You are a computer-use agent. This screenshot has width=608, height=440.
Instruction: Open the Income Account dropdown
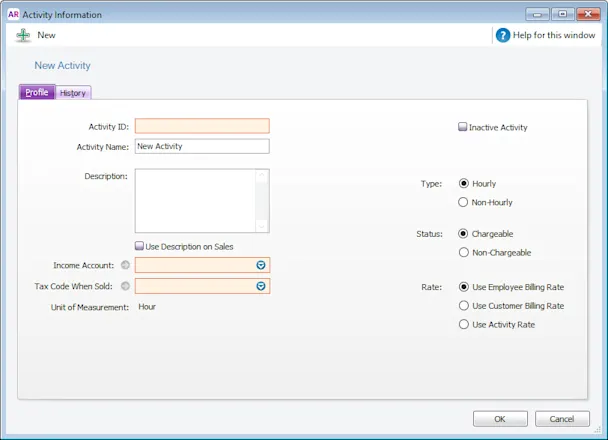pos(261,265)
